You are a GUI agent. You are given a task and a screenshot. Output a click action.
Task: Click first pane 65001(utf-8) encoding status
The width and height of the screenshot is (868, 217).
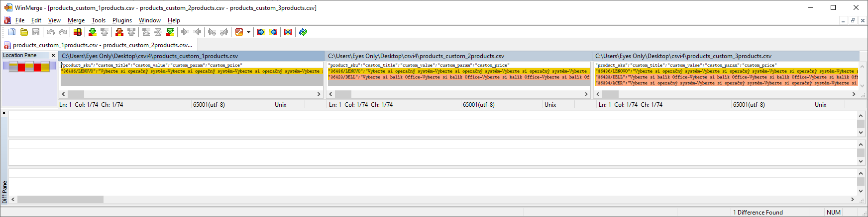pyautogui.click(x=209, y=105)
